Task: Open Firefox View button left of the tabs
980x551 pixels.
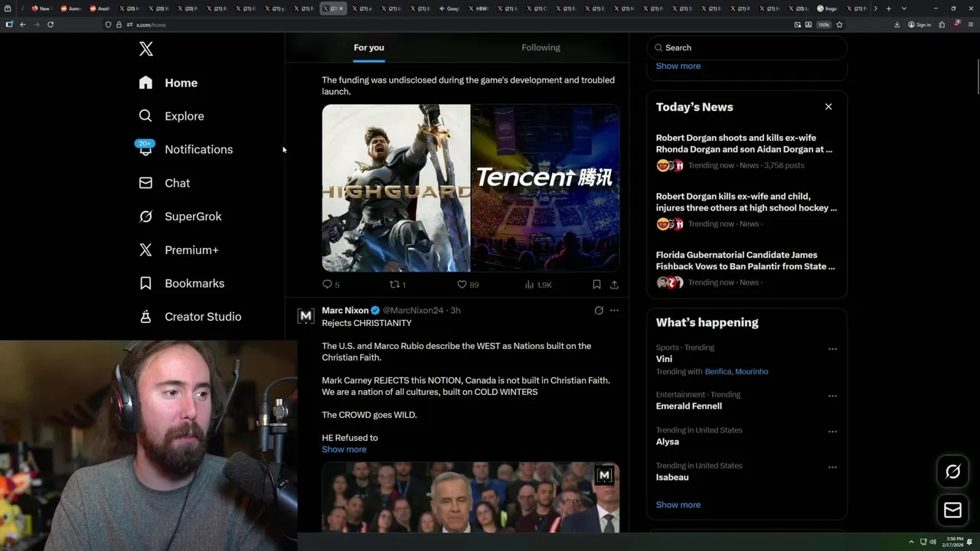Action: [9, 8]
